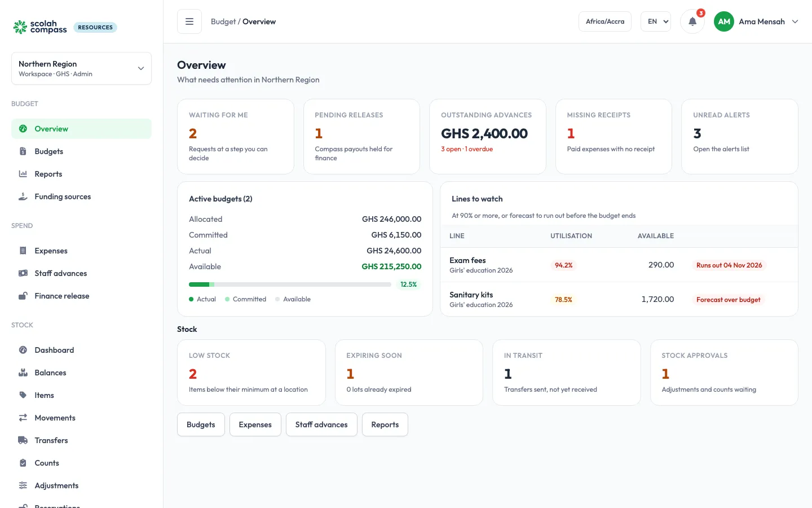Click the Budgets icon in sidebar

pyautogui.click(x=23, y=151)
